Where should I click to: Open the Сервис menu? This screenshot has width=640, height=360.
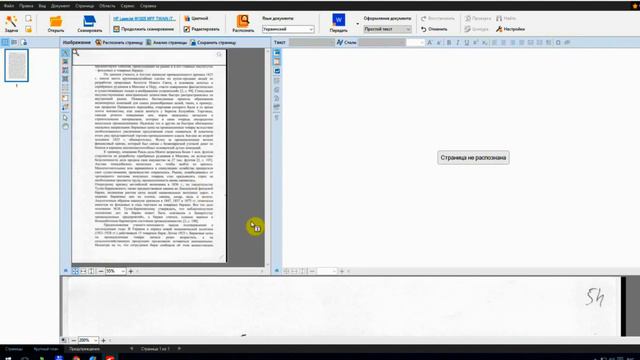point(128,6)
